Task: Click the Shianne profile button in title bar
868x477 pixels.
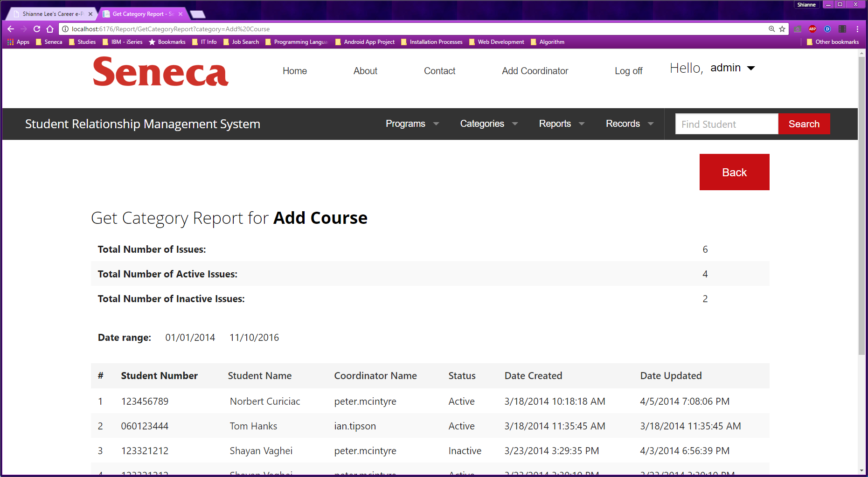Action: (x=806, y=5)
